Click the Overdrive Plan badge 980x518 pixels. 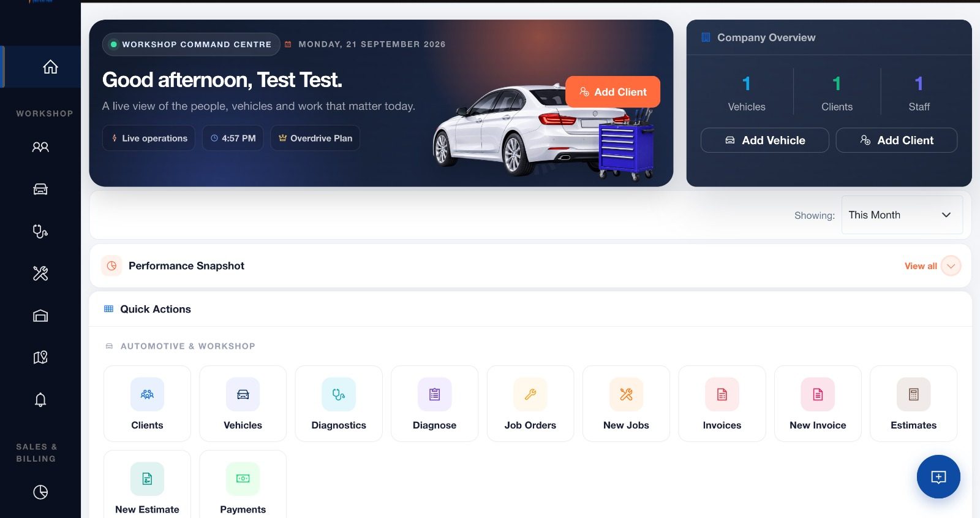click(x=315, y=139)
